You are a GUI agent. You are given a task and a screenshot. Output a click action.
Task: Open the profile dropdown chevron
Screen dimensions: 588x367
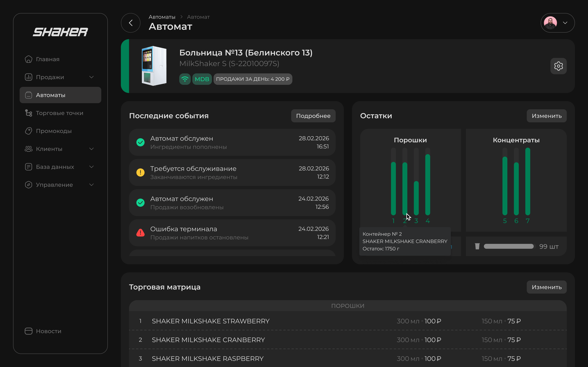(565, 23)
